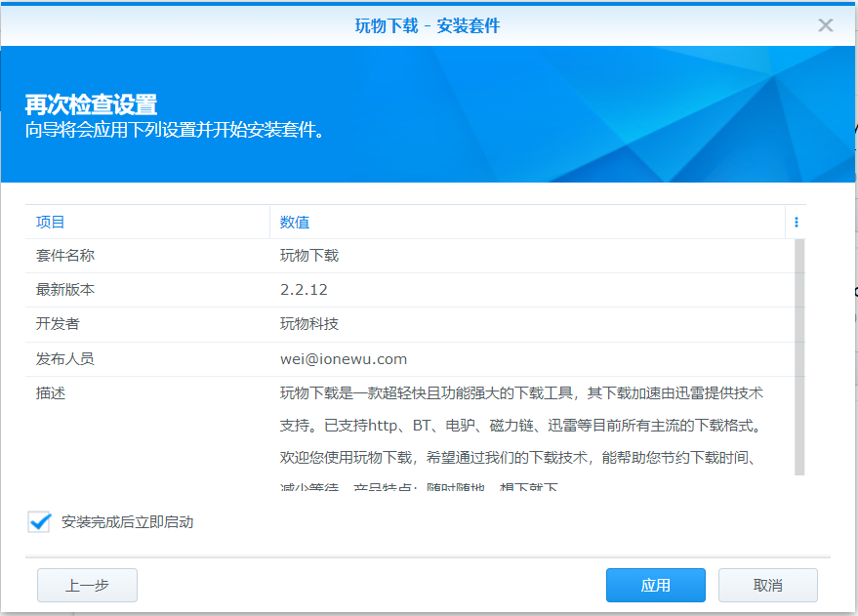The height and width of the screenshot is (616, 858).
Task: Select the 描述 row label
Action: [51, 393]
